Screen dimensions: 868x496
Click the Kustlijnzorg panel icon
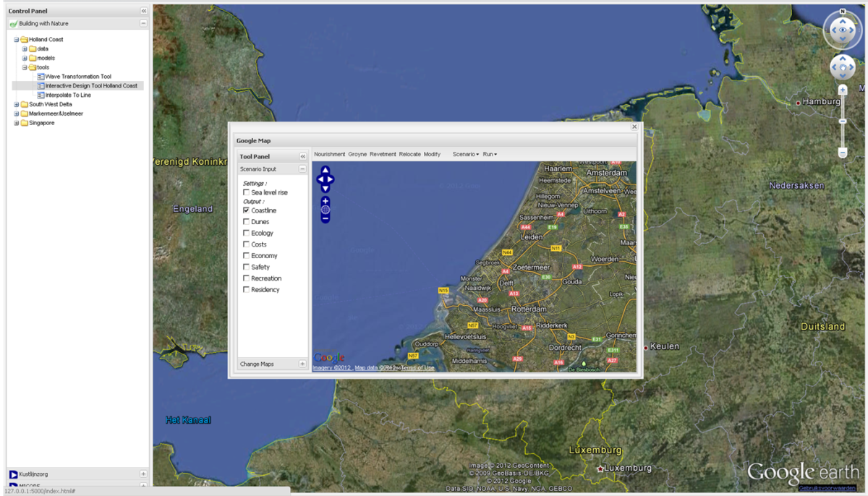[x=14, y=474]
